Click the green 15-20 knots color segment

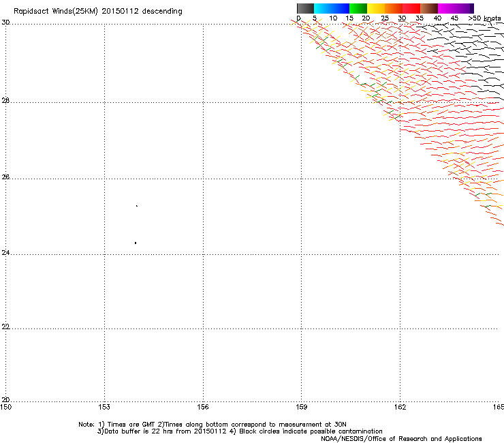(358, 8)
